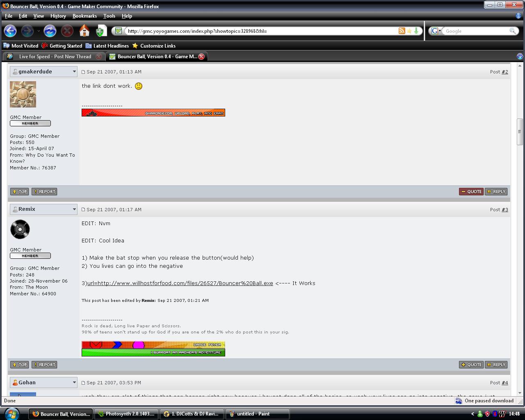
Task: Open the Edit menu
Action: (23, 16)
